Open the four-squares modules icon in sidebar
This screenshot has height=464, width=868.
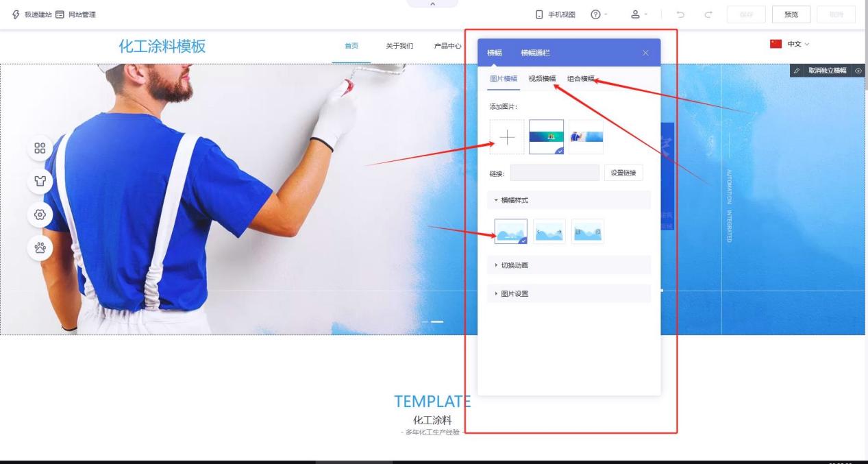(40, 149)
